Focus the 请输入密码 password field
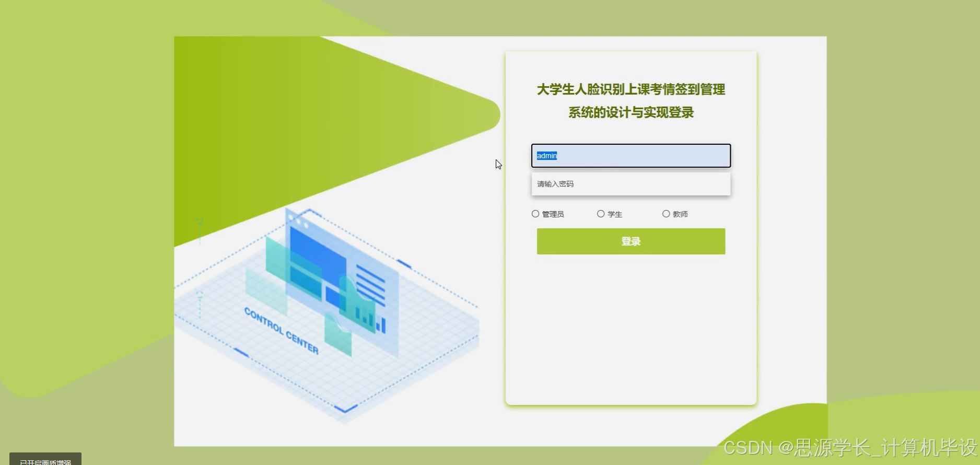The width and height of the screenshot is (980, 465). (x=631, y=184)
